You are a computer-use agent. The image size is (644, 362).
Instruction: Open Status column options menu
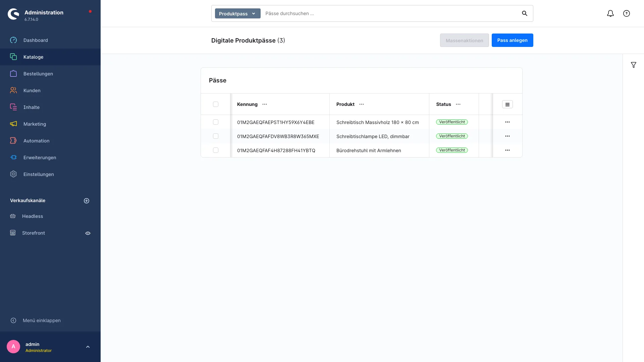[x=458, y=104]
